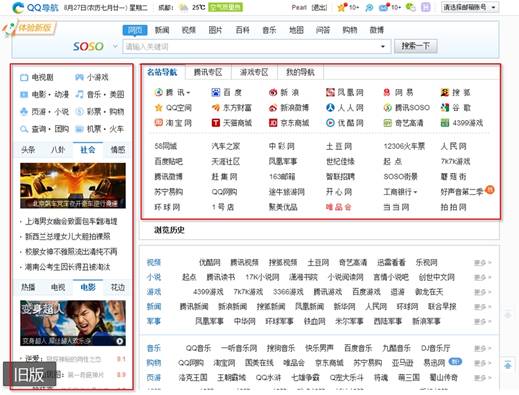Select the 新闻 search tab
This screenshot has height=395, width=519.
click(162, 30)
